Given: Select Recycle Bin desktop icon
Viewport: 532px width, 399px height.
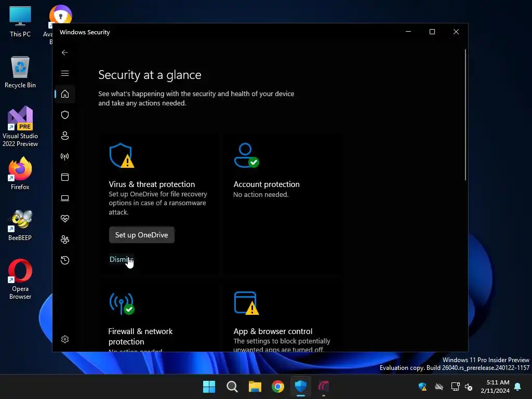Looking at the screenshot, I should 20,72.
